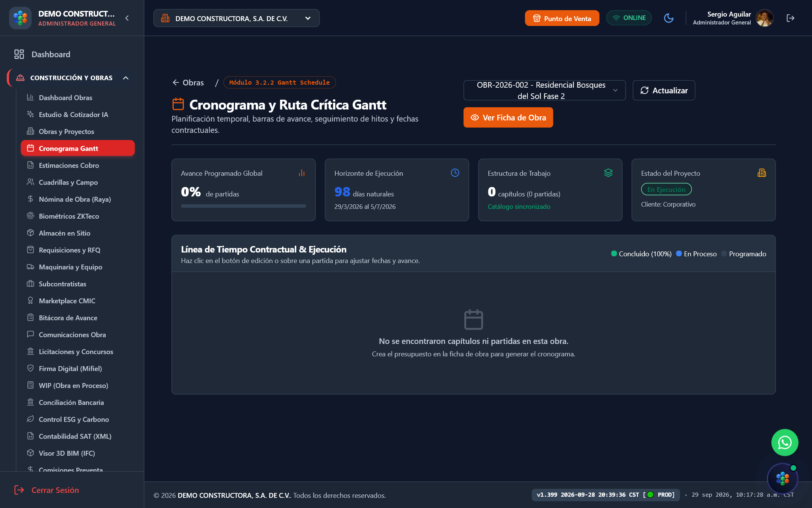Select Cronograma Gantt menu item
Viewport: 812px width, 508px height.
point(78,148)
